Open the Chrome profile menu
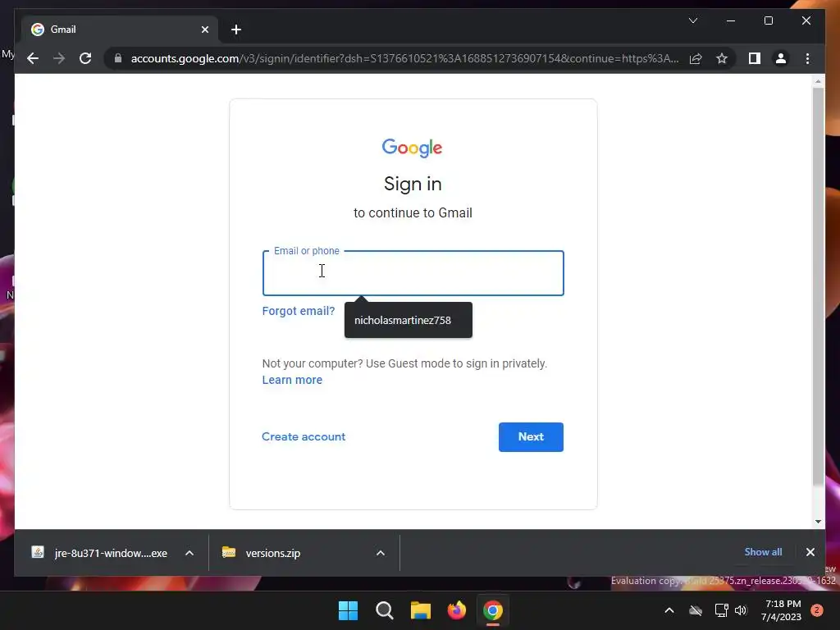This screenshot has width=840, height=630. 781,58
